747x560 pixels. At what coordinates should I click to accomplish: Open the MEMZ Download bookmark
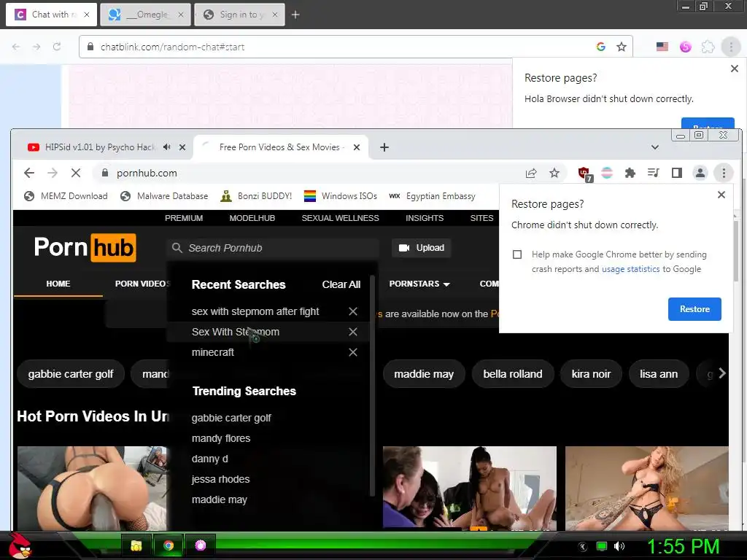66,196
